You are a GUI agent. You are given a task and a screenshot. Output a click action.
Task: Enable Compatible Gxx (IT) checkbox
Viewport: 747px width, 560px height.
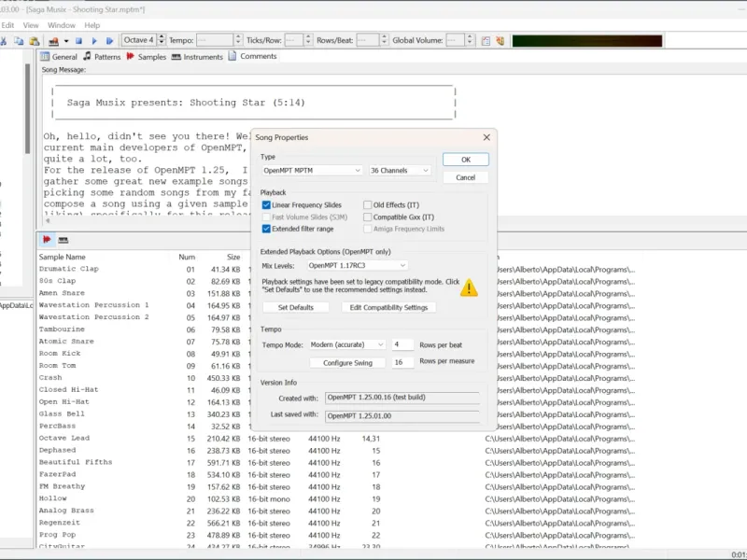pyautogui.click(x=367, y=217)
